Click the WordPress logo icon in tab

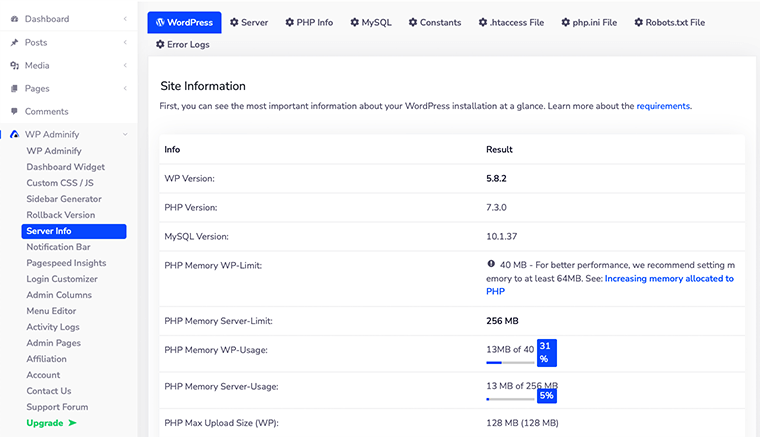[160, 22]
